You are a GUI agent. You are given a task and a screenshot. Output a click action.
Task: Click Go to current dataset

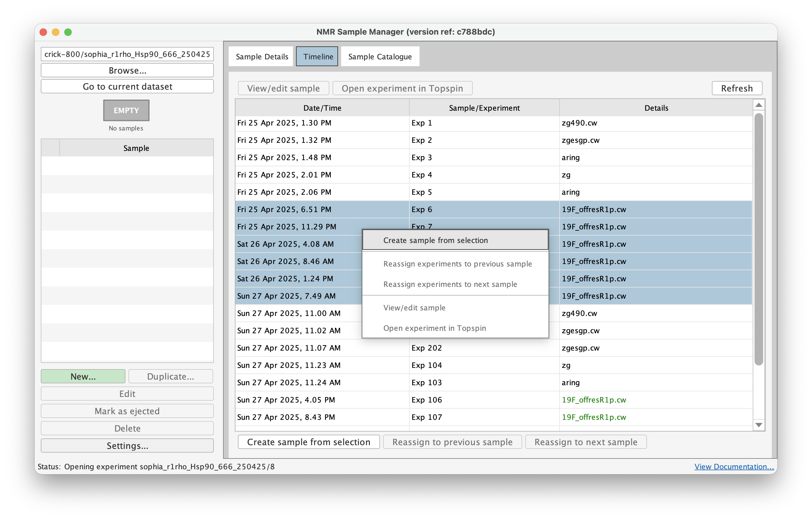pyautogui.click(x=127, y=87)
